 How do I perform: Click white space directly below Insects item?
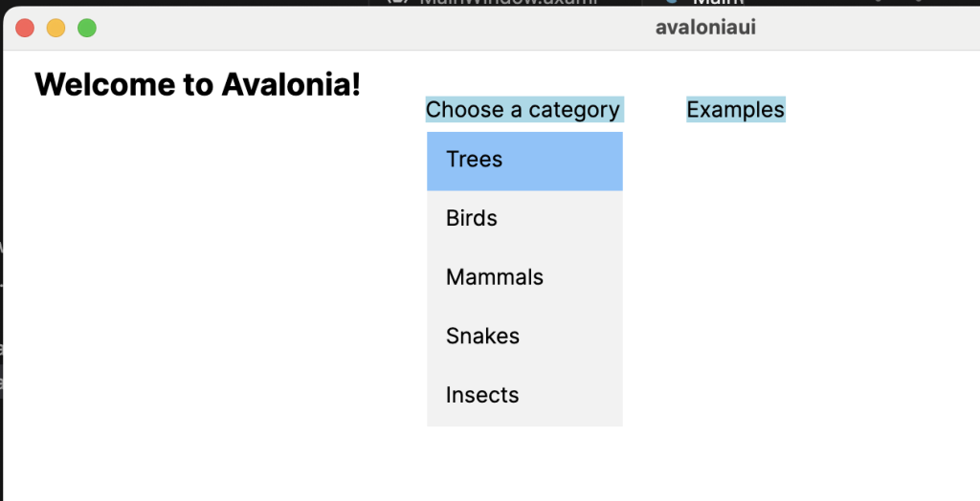(x=524, y=459)
